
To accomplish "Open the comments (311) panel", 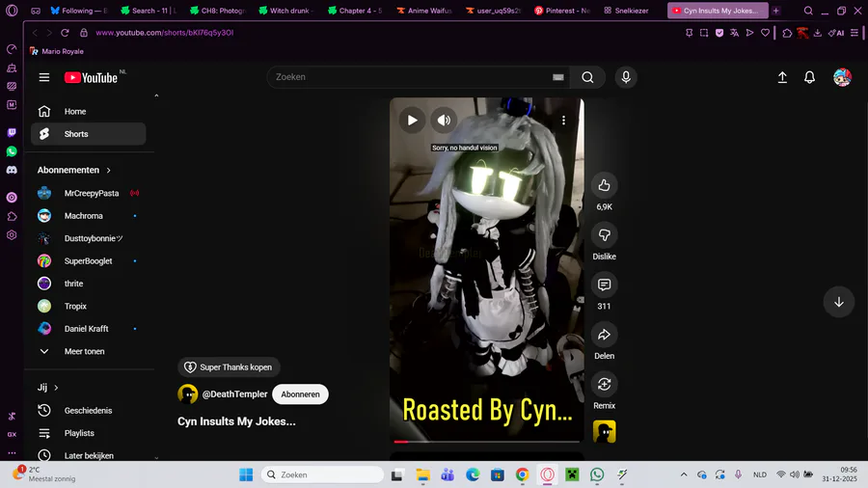I will pyautogui.click(x=604, y=285).
